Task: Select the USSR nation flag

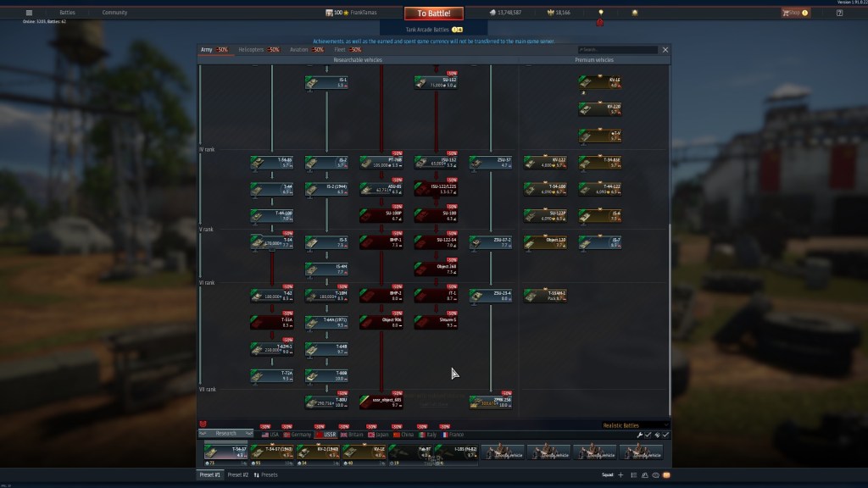Action: [323, 434]
